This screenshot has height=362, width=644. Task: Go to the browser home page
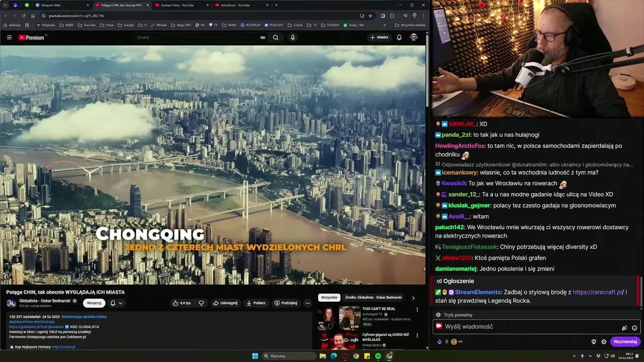(x=33, y=16)
